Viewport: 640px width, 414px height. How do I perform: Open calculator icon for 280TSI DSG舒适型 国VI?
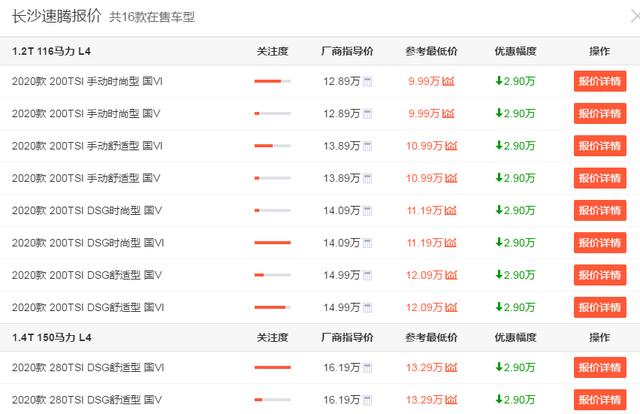click(x=367, y=367)
